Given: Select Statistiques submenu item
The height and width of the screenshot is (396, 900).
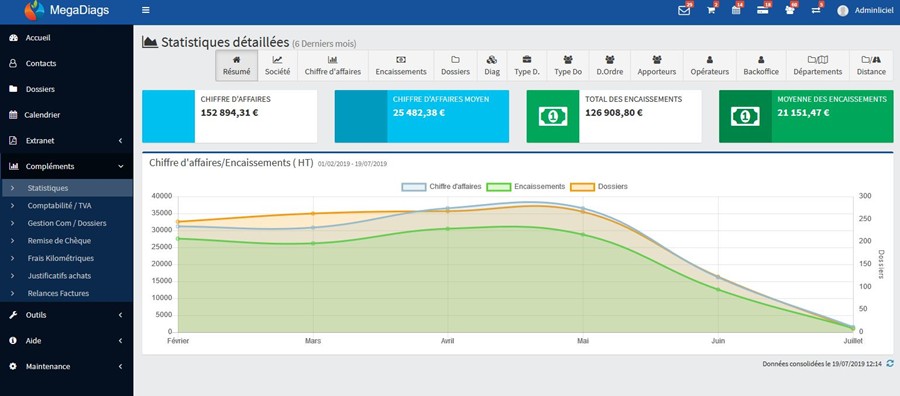Looking at the screenshot, I should pos(67,188).
